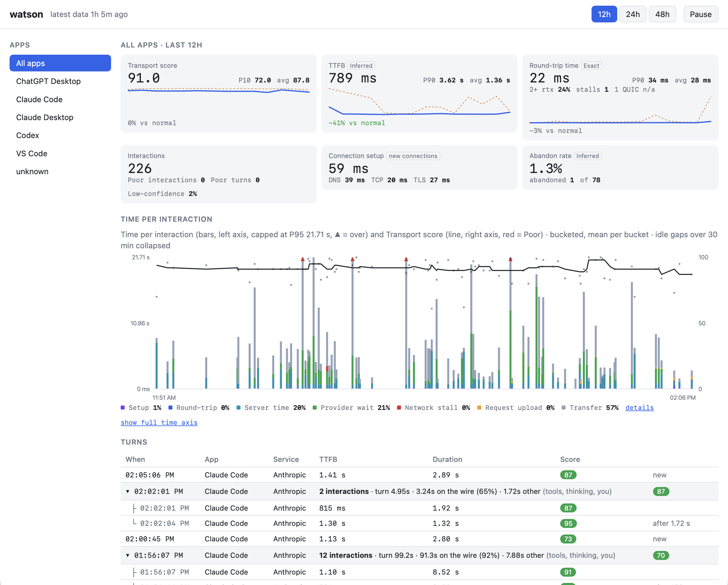Click the purple Setup legend swatch
This screenshot has height=585, width=728.
click(123, 407)
